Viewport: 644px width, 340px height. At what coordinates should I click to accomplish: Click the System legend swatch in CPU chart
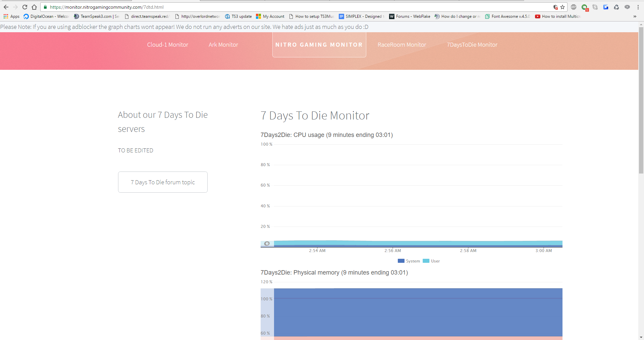pyautogui.click(x=401, y=261)
